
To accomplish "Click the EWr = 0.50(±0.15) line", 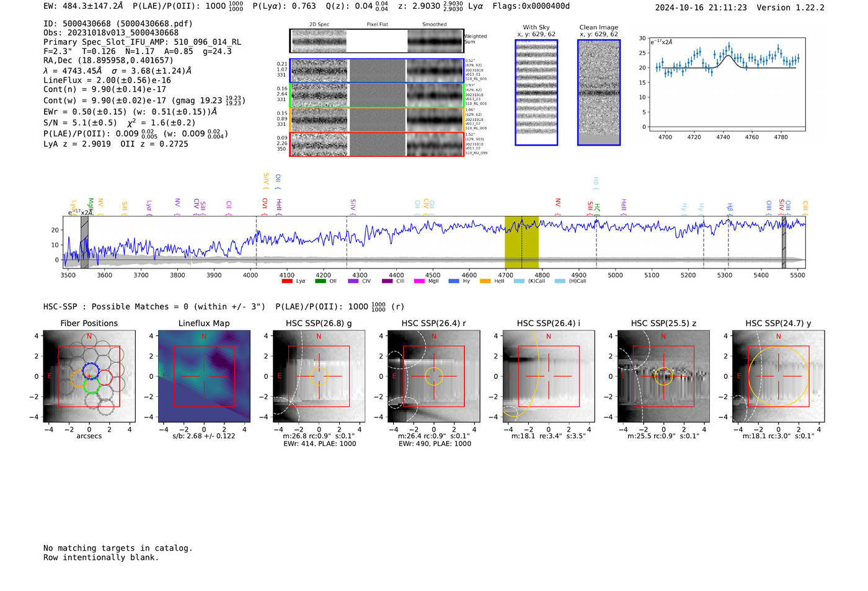I will coord(130,112).
